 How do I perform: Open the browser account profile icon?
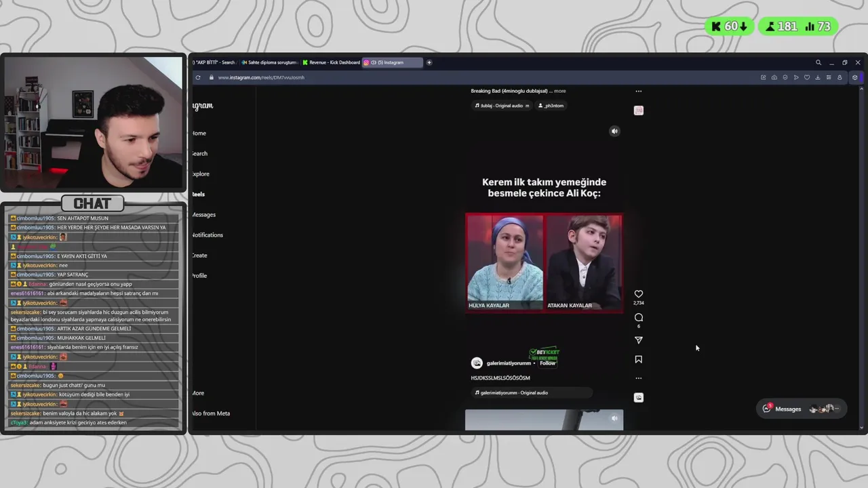(x=840, y=77)
